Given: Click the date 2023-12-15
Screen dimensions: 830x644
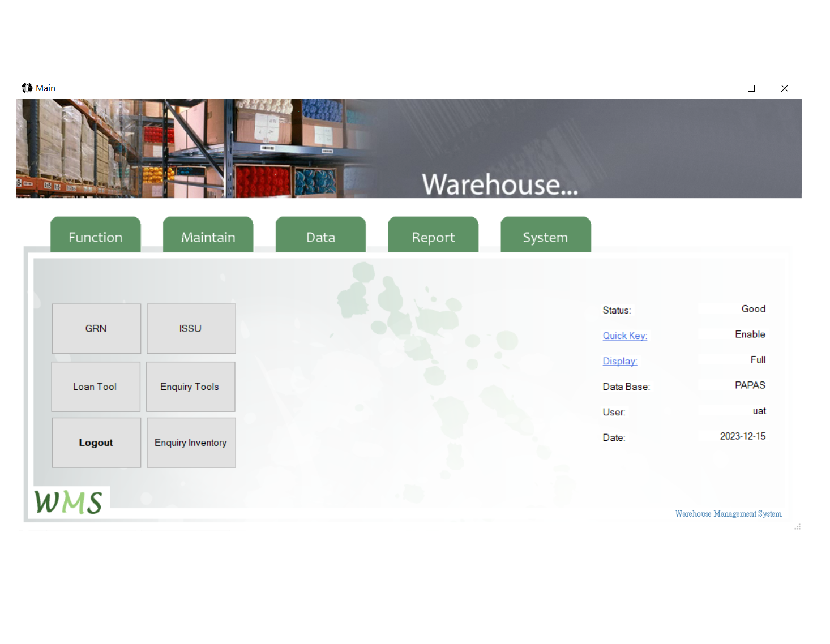Looking at the screenshot, I should [742, 436].
